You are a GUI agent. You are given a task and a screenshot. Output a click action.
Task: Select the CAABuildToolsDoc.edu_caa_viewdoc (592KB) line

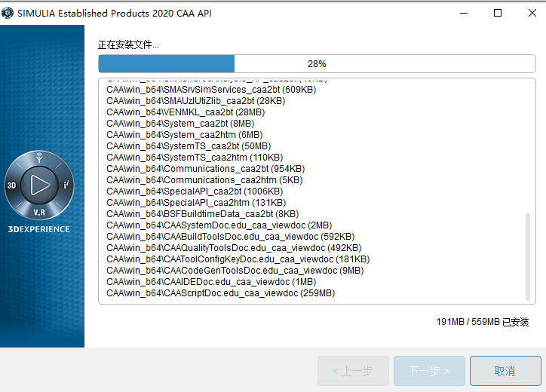(231, 237)
